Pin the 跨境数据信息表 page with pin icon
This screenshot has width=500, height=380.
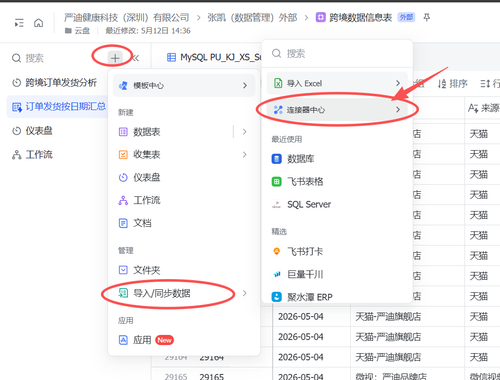click(x=427, y=17)
